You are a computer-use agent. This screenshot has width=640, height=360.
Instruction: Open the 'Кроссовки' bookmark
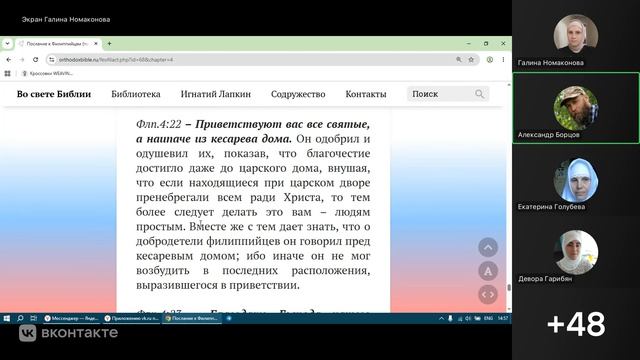(48, 73)
